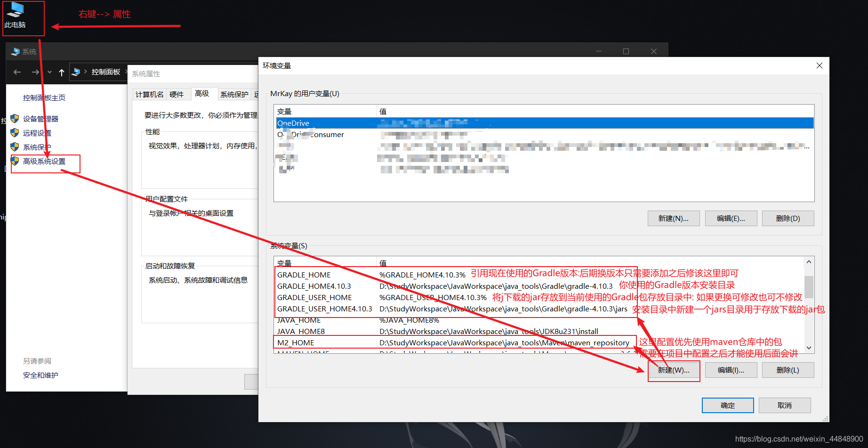Image resolution: width=868 pixels, height=448 pixels.
Task: Select GRADLE_USER_HOME system variable
Action: [x=539, y=297]
